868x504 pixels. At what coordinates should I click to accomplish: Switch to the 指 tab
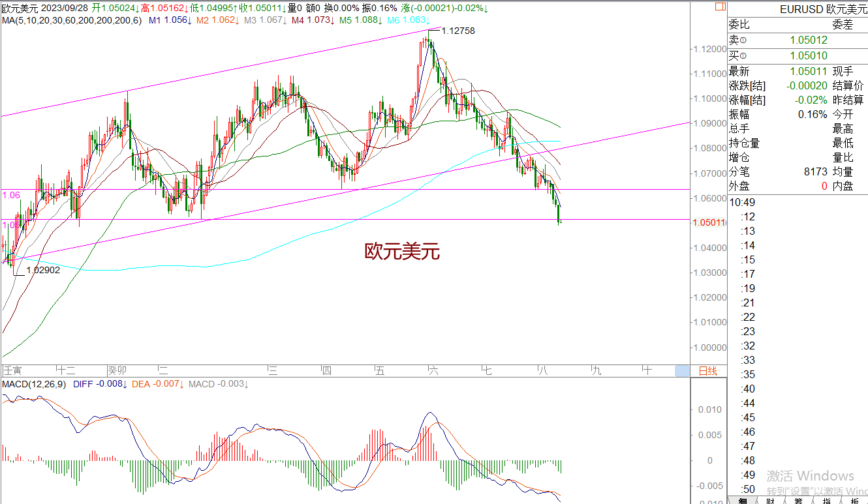[x=826, y=500]
